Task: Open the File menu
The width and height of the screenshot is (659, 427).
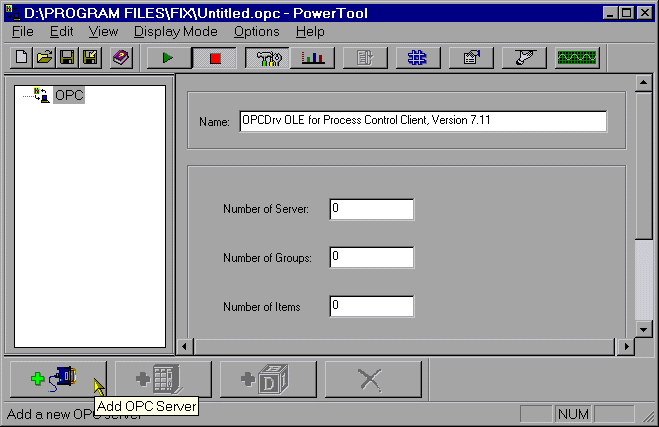Action: (22, 32)
